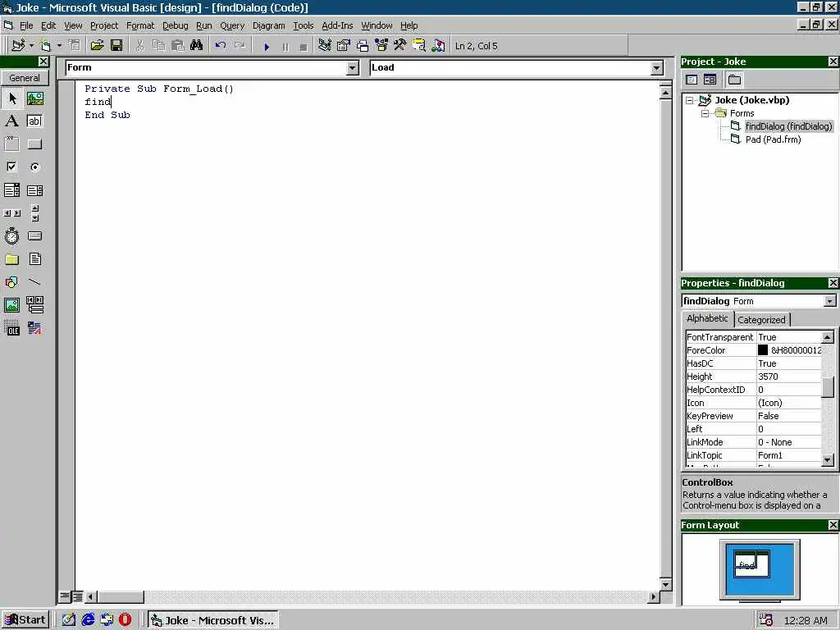840x630 pixels.
Task: Select the Frame control in the toolbox
Action: point(12,144)
